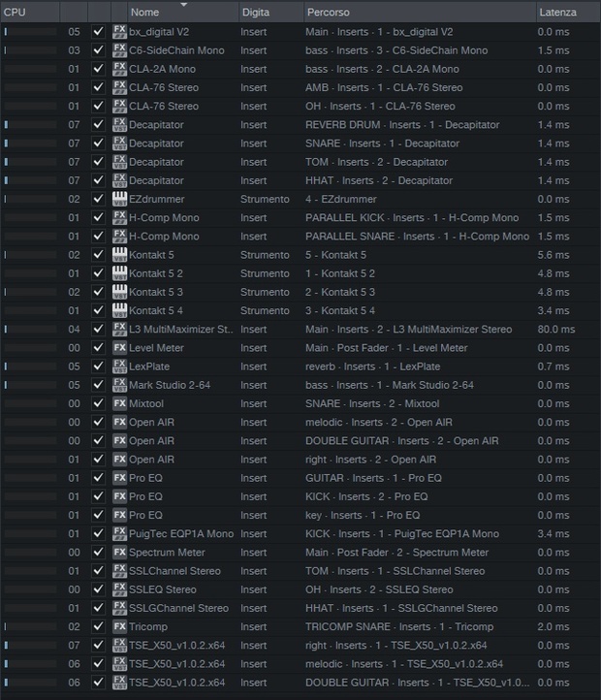Click the FX icon for CLA-2A Mono
Viewport: 601px width, 700px height.
[x=119, y=69]
